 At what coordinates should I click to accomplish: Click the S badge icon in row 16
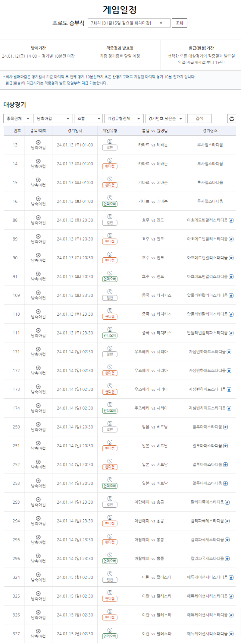[x=110, y=198]
